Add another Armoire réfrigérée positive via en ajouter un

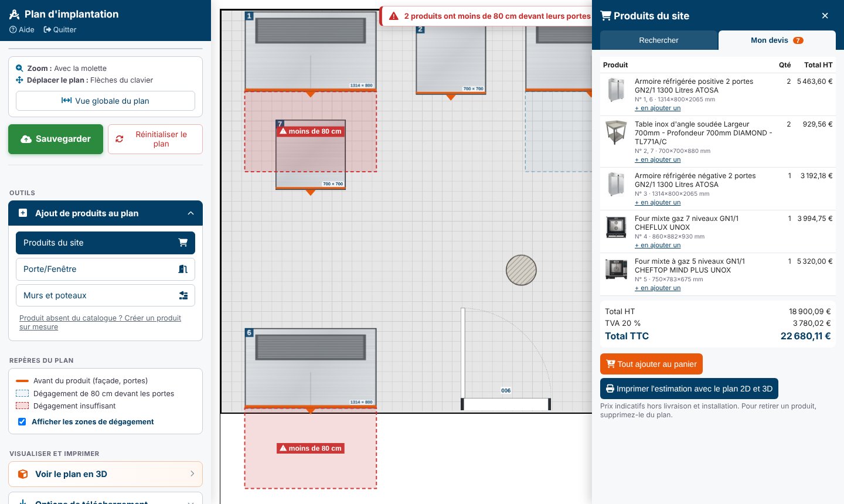(x=658, y=108)
